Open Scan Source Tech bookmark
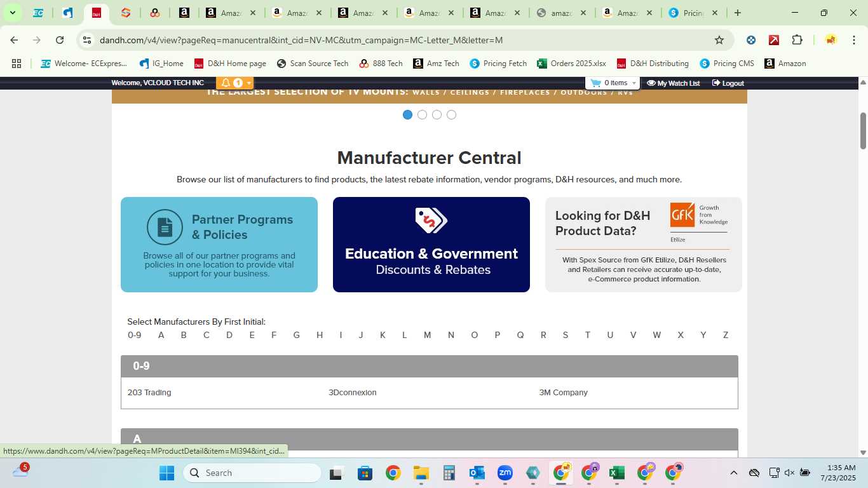This screenshot has width=868, height=488. pos(313,64)
